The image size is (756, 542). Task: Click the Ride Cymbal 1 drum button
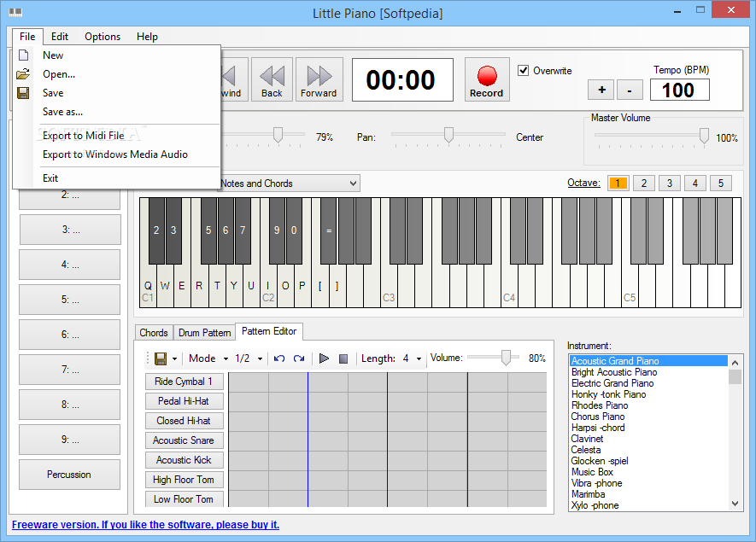[184, 382]
